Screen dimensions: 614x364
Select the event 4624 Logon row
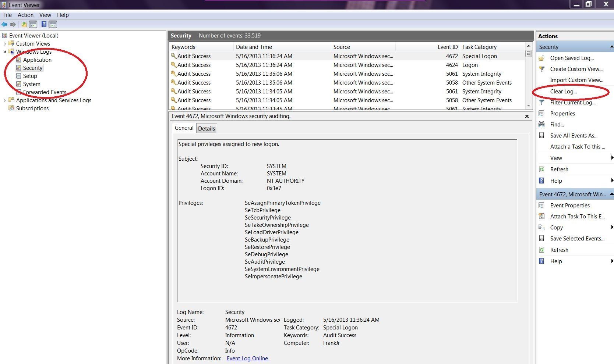point(347,65)
